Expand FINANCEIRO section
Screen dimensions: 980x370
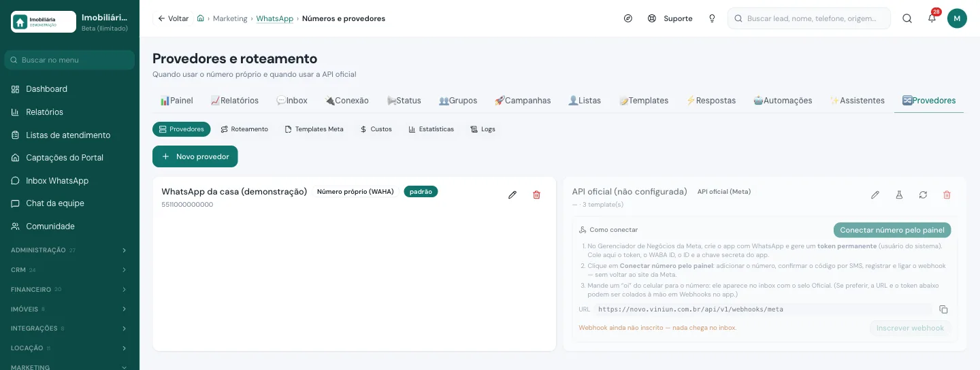pos(69,290)
